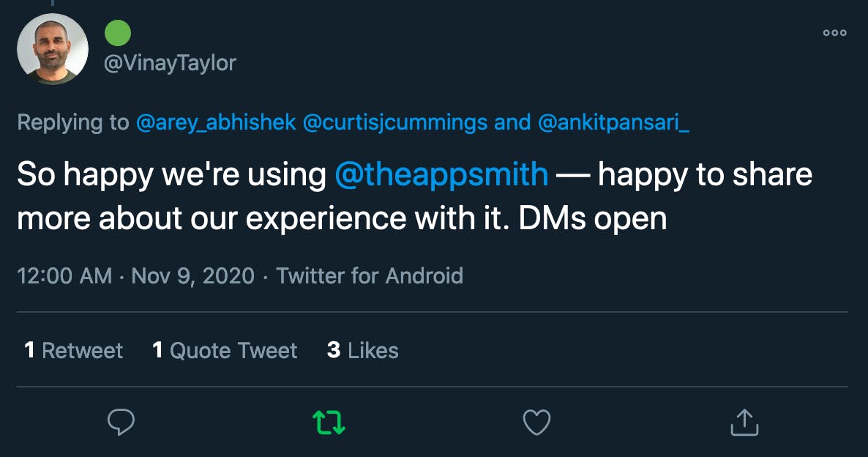Open the @ankitpansari_ mention link
868x457 pixels.
point(613,122)
